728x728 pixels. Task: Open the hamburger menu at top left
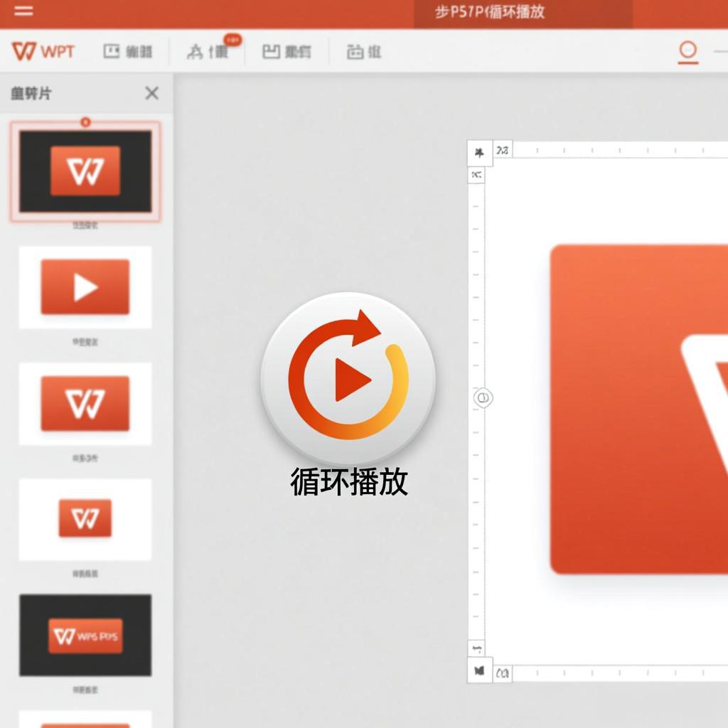point(22,10)
